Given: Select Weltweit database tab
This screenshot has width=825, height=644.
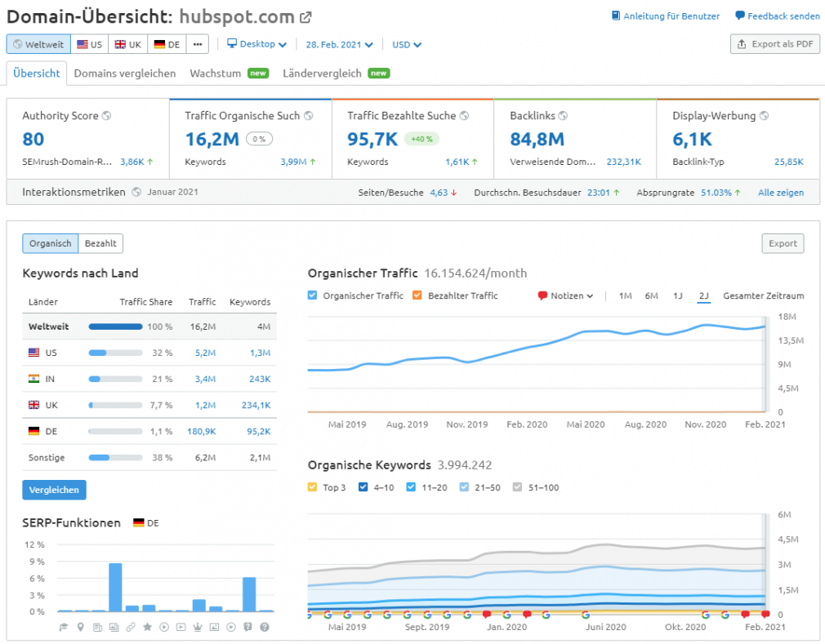Looking at the screenshot, I should pos(38,44).
